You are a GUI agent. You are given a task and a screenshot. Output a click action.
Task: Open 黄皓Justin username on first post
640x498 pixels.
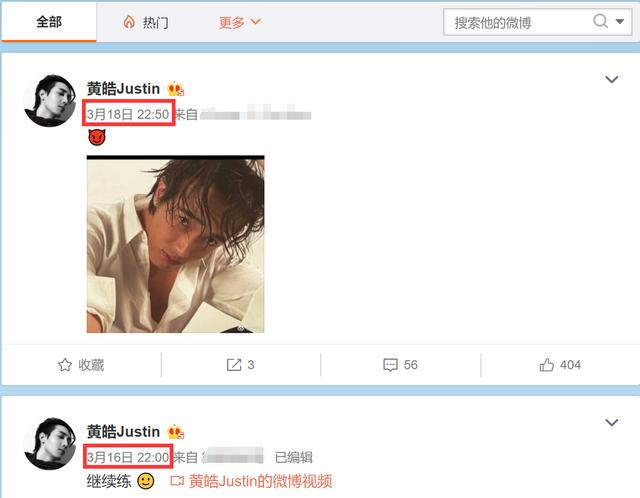click(x=123, y=89)
